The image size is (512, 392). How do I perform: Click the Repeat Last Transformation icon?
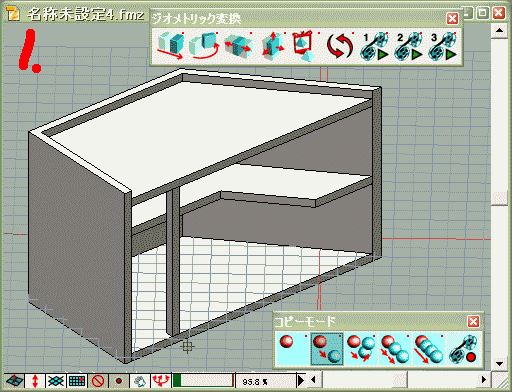coord(340,46)
